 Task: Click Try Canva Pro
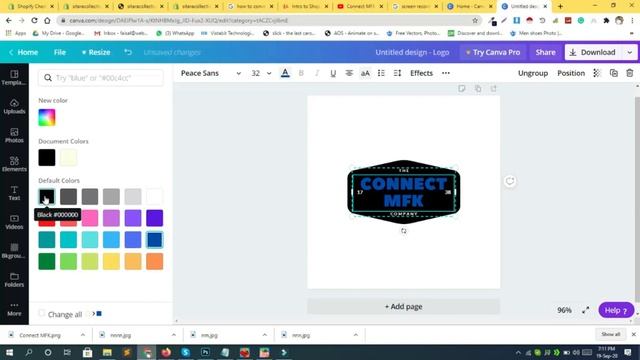(x=493, y=52)
